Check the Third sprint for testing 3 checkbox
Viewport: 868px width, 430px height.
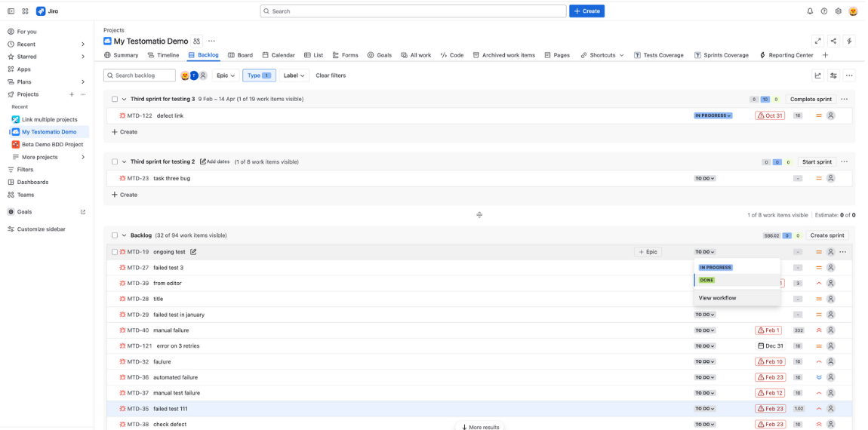coord(115,99)
